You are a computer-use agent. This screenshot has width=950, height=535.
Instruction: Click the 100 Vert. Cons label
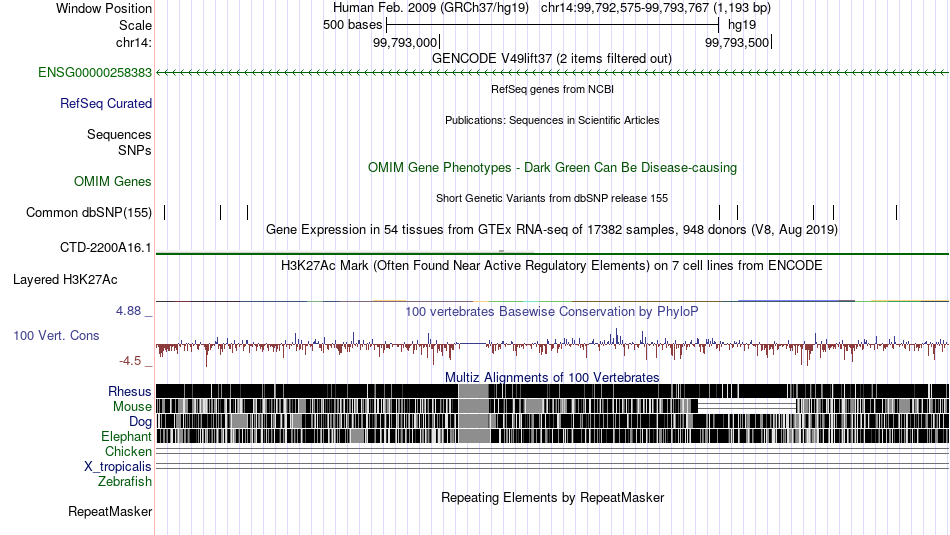pyautogui.click(x=56, y=336)
